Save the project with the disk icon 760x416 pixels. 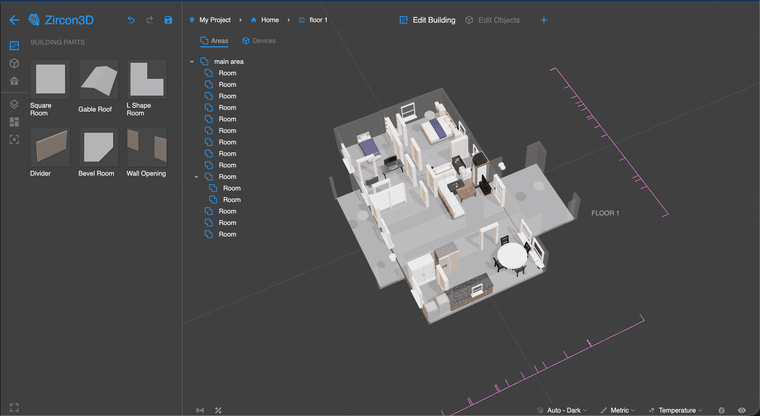pos(168,20)
